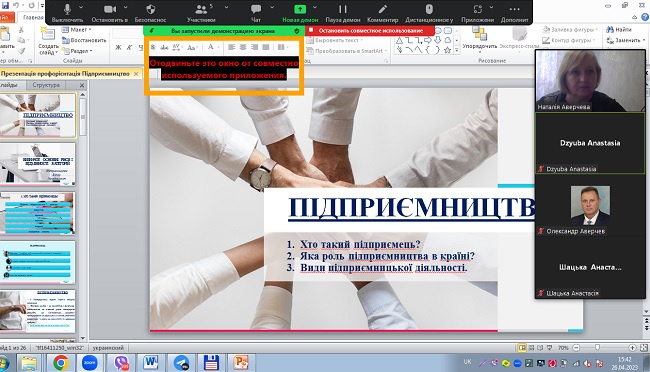
Task: Open the Zoom app from the taskbar
Action: tap(90, 363)
